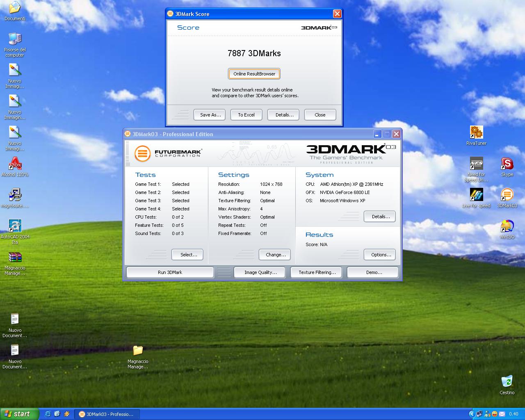
Task: Open system Details... button
Action: click(x=381, y=217)
